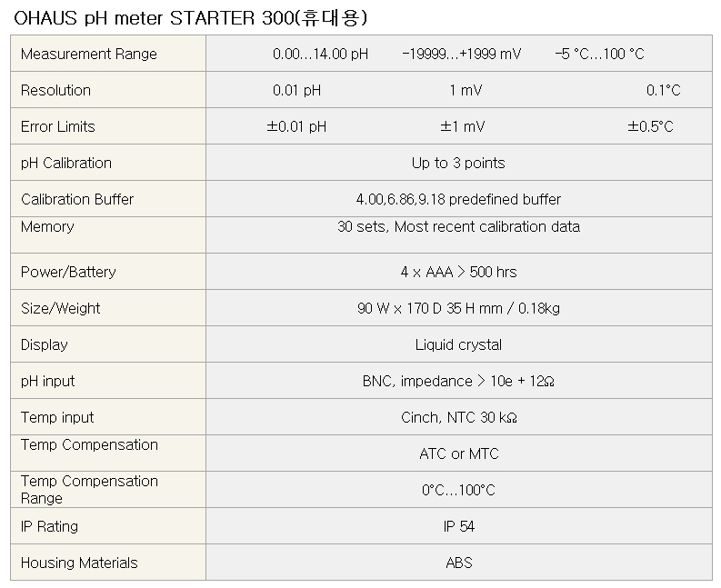Select the Resolution row label
The image size is (721, 588).
click(55, 90)
